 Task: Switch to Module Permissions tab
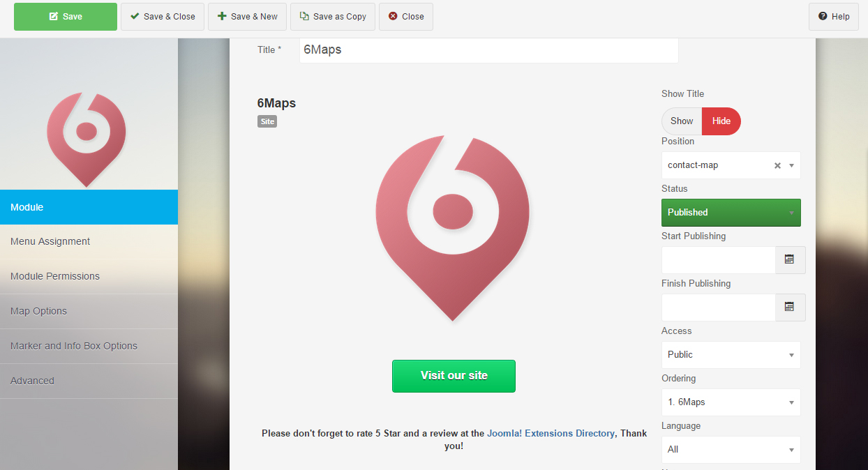pyautogui.click(x=89, y=277)
